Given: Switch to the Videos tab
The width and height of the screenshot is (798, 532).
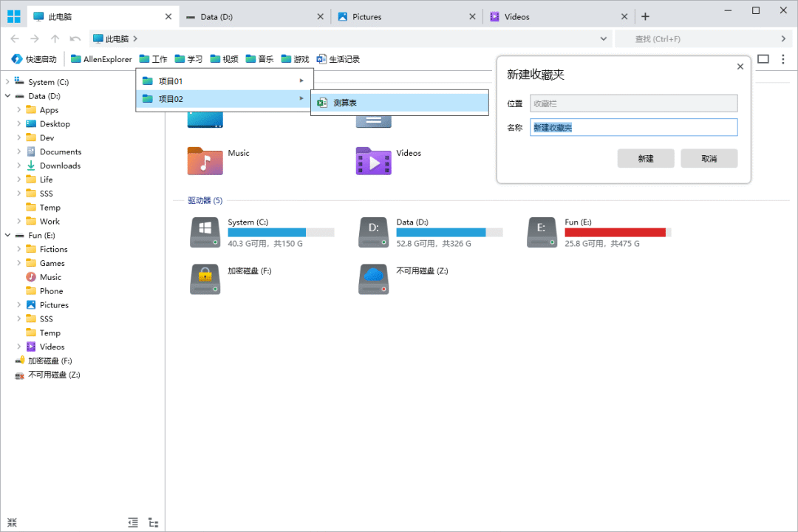Looking at the screenshot, I should click(x=516, y=16).
